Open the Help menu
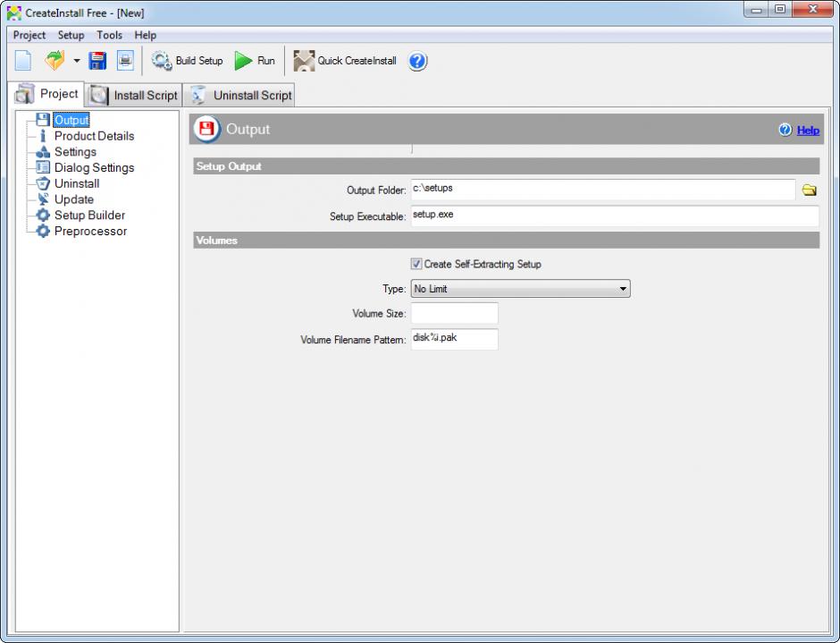The image size is (840, 643). tap(145, 35)
